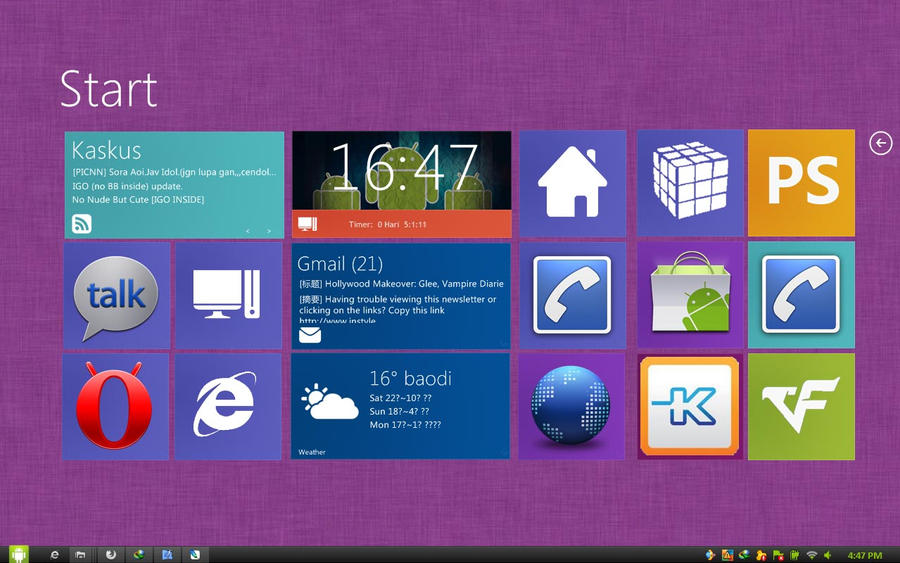Open the file explorer taskbar icon
The width and height of the screenshot is (900, 563).
click(x=80, y=554)
